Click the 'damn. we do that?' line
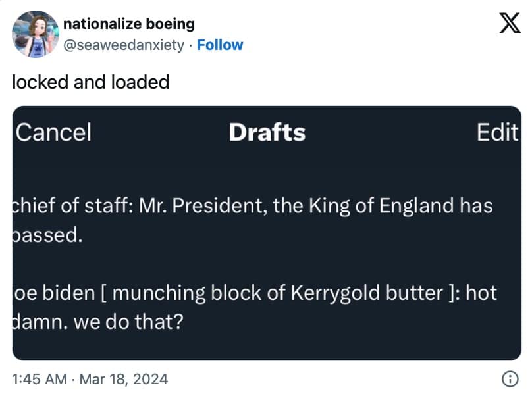 97,323
